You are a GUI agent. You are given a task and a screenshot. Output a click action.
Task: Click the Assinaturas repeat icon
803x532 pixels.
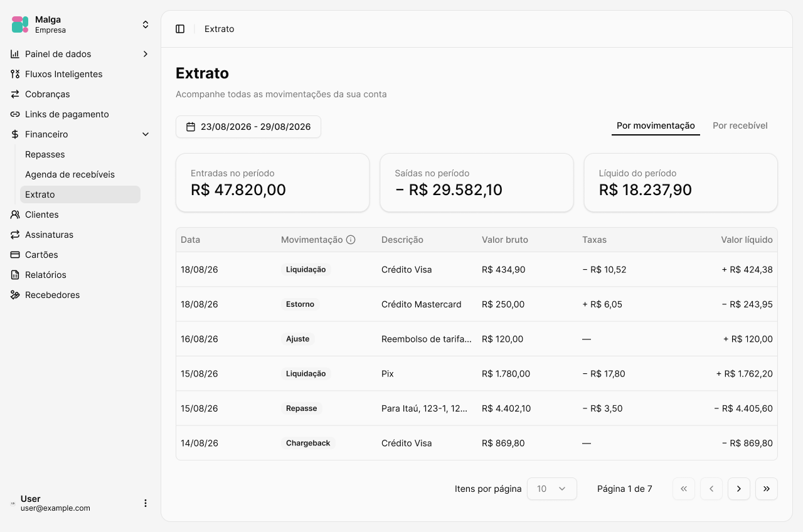(15, 235)
